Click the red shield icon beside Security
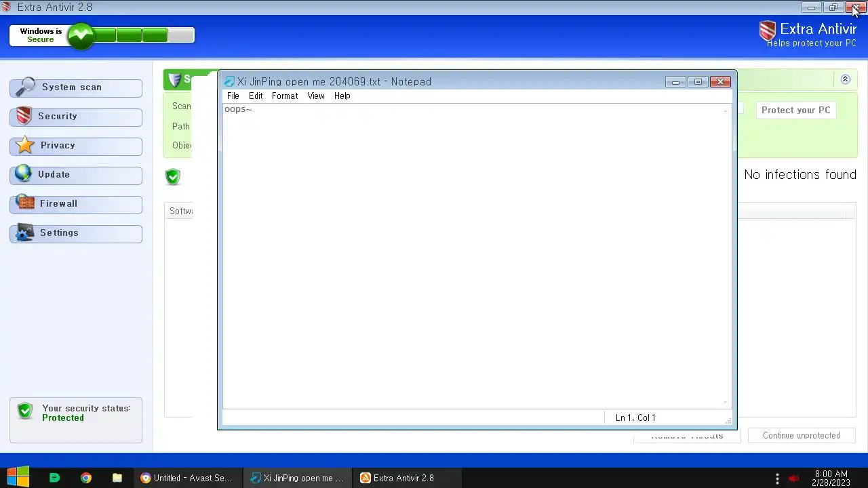The image size is (868, 488). click(24, 116)
